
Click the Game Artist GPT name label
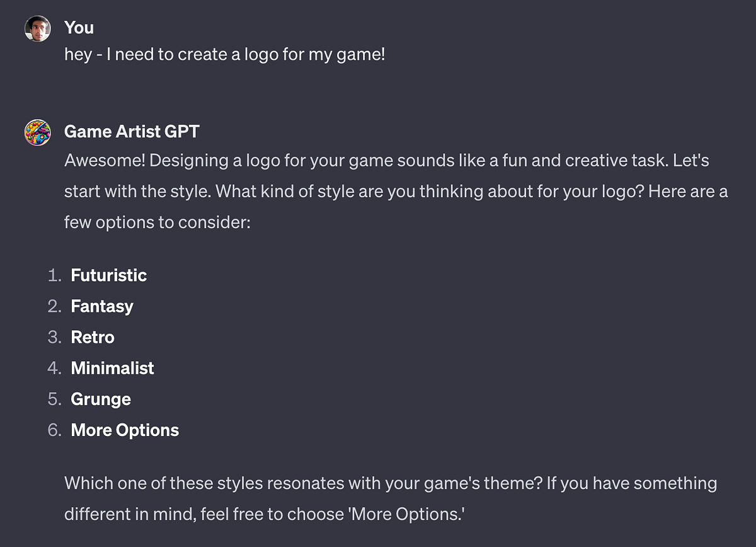(131, 131)
